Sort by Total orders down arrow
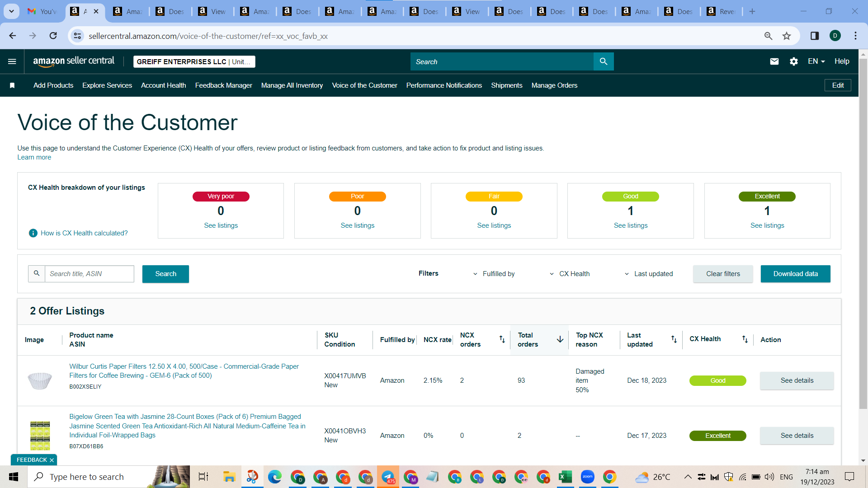Image resolution: width=868 pixels, height=488 pixels. 560,339
